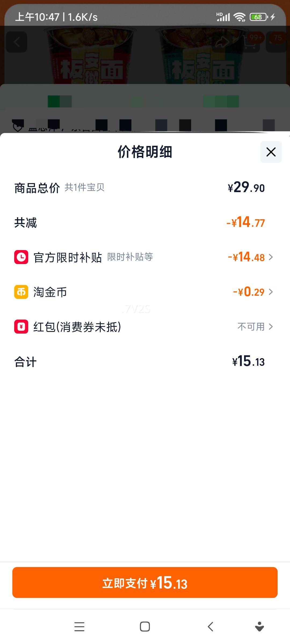The image size is (290, 644).
Task: Expand the -¥14.48 subsidy details chevron
Action: pyautogui.click(x=271, y=257)
